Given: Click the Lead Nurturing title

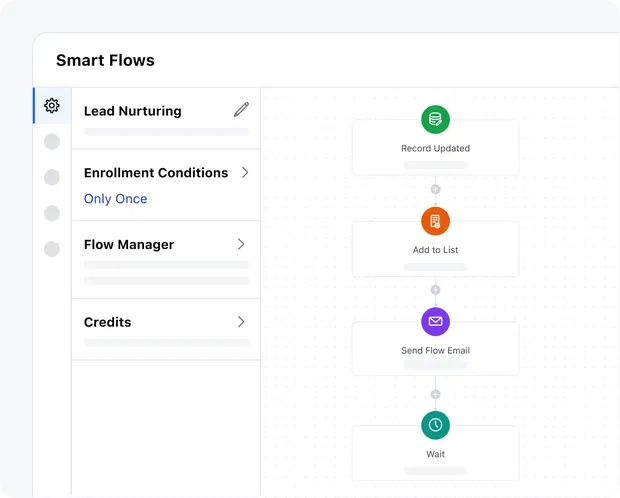Looking at the screenshot, I should [x=133, y=111].
